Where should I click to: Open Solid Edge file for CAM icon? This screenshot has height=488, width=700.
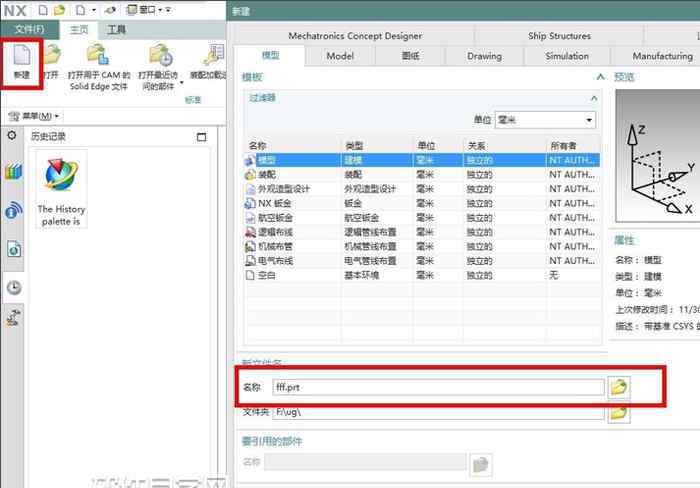(x=98, y=54)
